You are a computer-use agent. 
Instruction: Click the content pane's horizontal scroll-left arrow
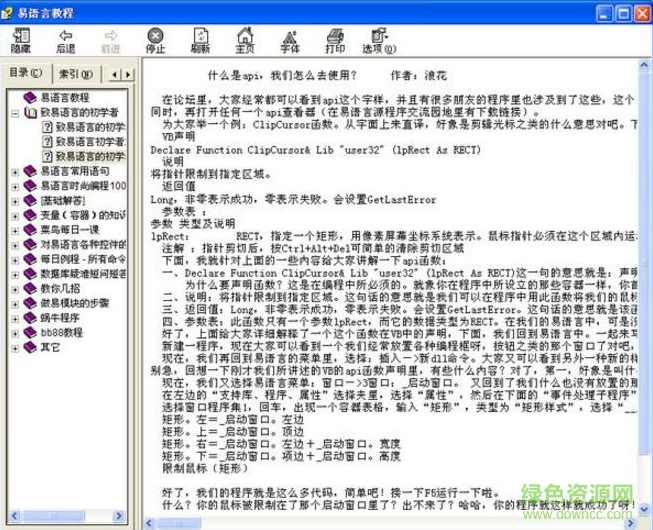pos(150,523)
